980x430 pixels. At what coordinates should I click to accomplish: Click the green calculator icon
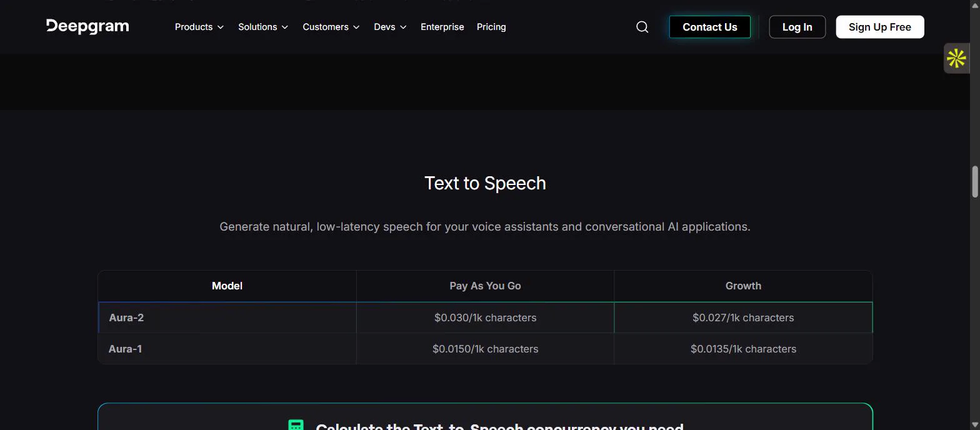296,425
